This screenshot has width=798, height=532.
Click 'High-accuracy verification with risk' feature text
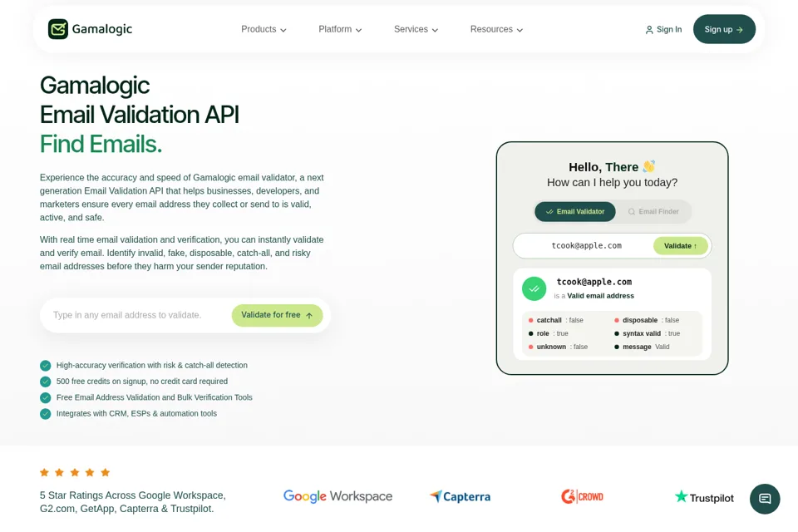152,366
